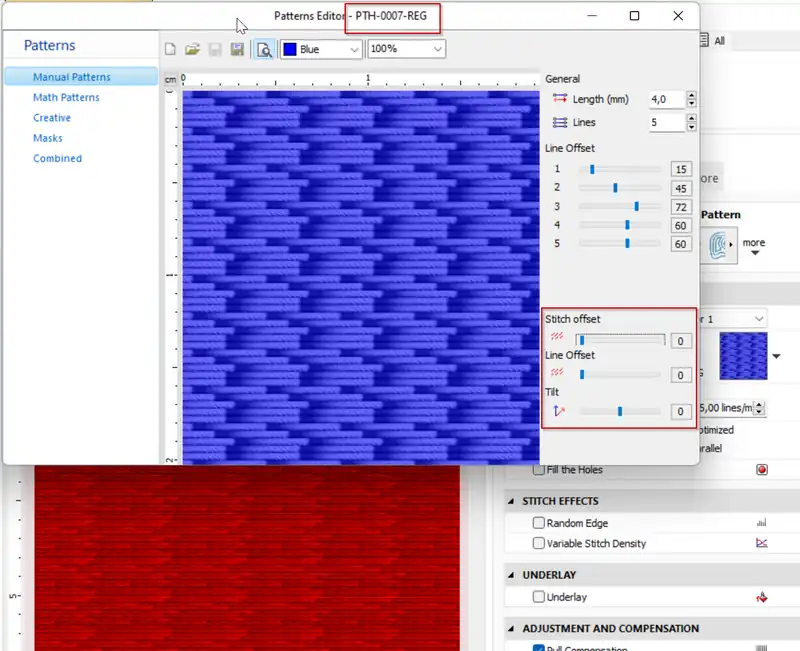Enable the Random Edge effect
The height and width of the screenshot is (651, 800).
coord(538,522)
